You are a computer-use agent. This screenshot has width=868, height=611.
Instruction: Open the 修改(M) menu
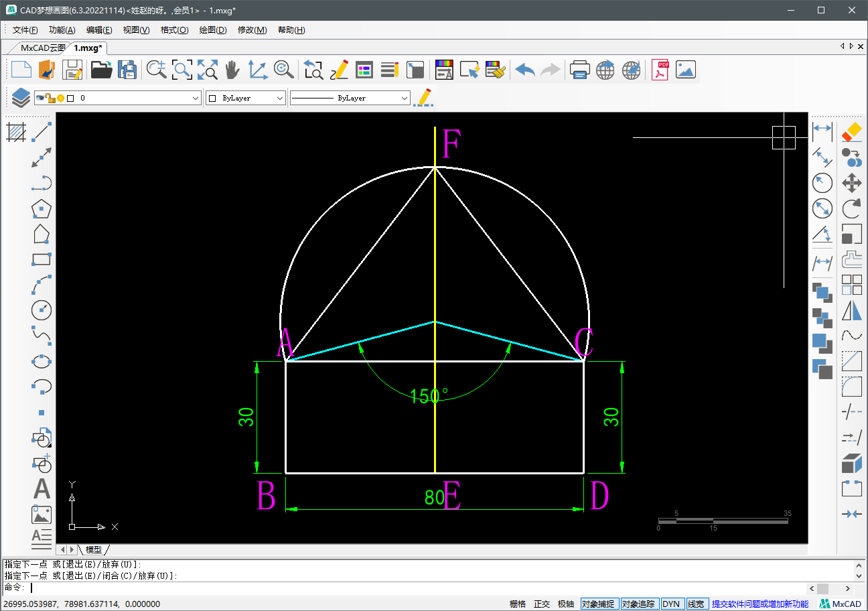pos(252,30)
